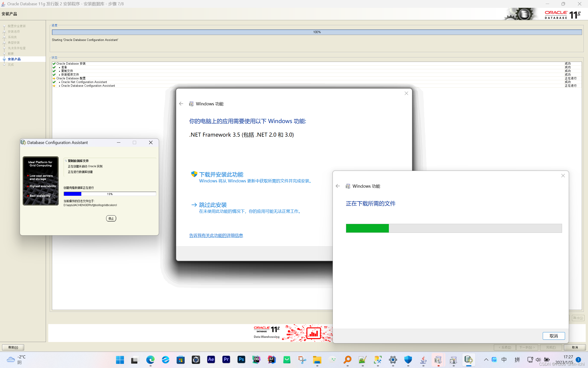Open Task View on the taskbar
The height and width of the screenshot is (368, 588).
pos(135,359)
